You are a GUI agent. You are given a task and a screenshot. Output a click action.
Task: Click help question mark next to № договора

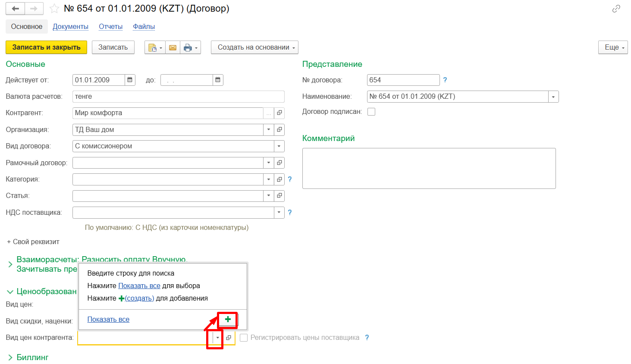[445, 80]
